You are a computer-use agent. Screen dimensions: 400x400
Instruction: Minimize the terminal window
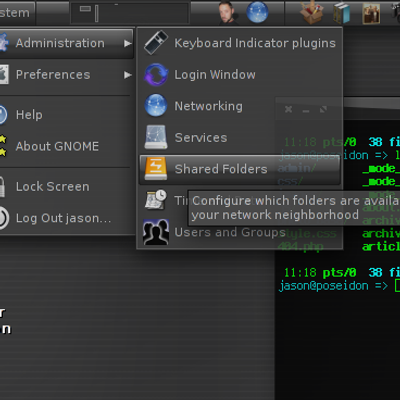coord(306,110)
